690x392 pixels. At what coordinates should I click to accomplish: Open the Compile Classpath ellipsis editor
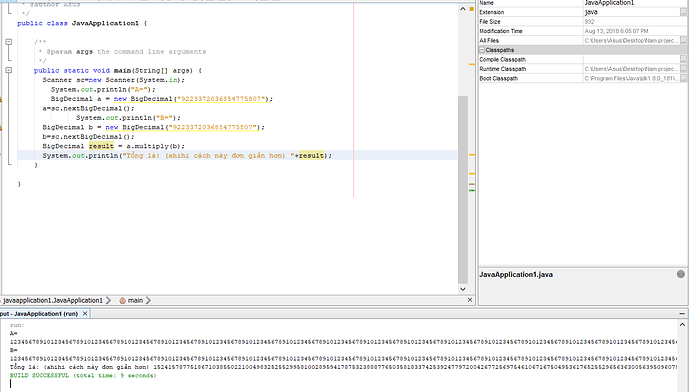tap(683, 59)
